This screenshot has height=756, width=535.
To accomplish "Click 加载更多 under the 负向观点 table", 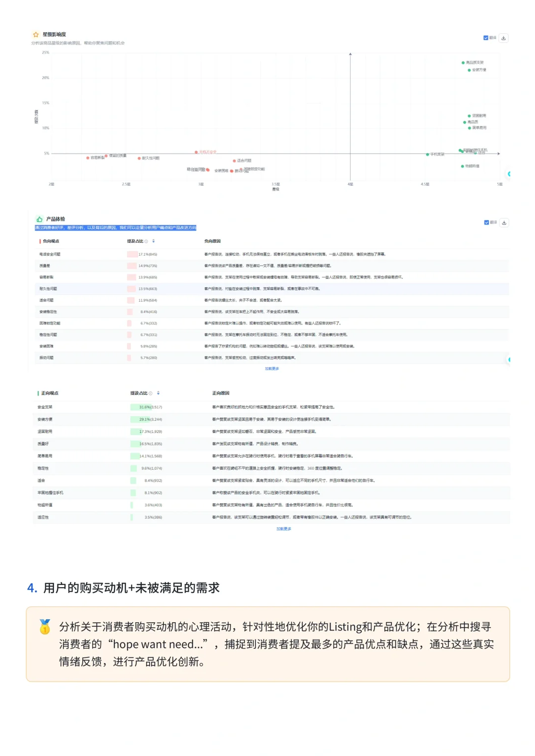I will [272, 369].
